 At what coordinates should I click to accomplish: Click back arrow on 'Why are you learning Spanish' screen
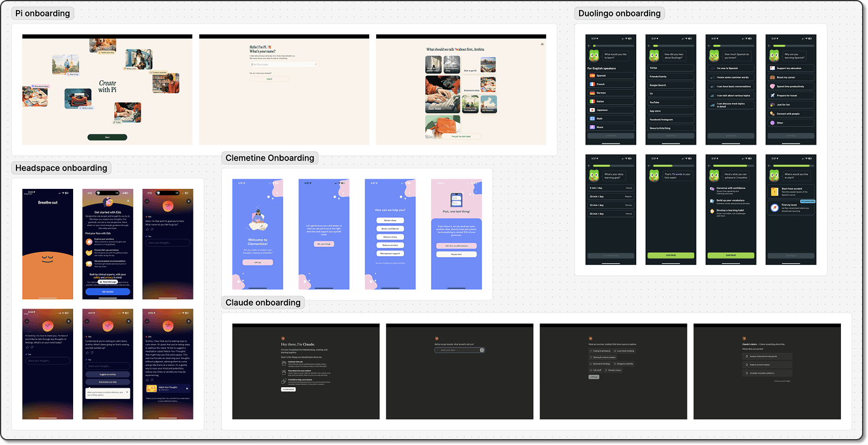click(x=769, y=46)
